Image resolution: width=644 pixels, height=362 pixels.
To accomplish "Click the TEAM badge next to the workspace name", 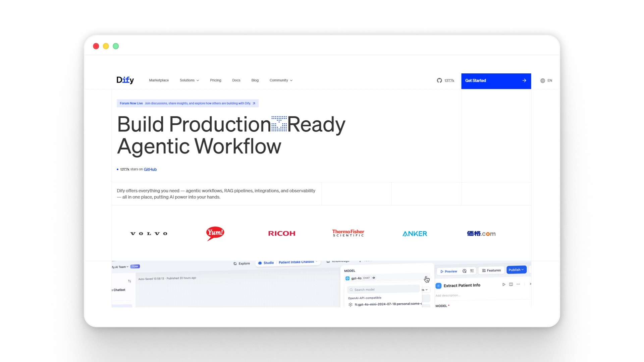I will point(135,266).
